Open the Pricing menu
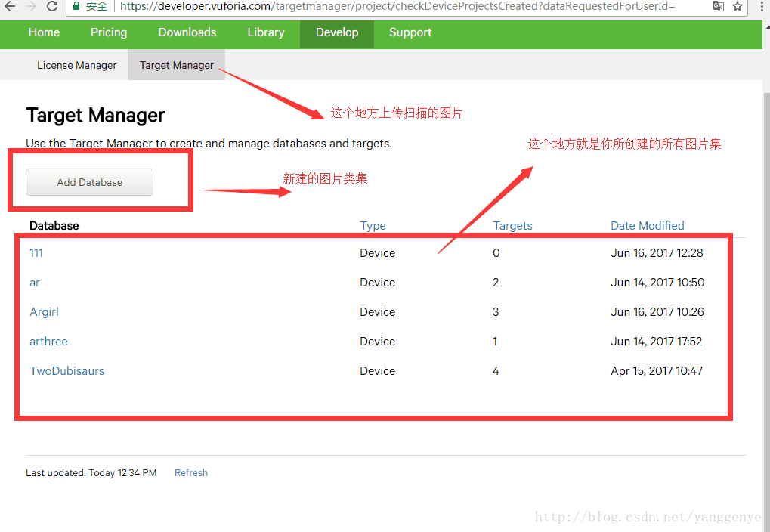Image resolution: width=770 pixels, height=532 pixels. (109, 32)
